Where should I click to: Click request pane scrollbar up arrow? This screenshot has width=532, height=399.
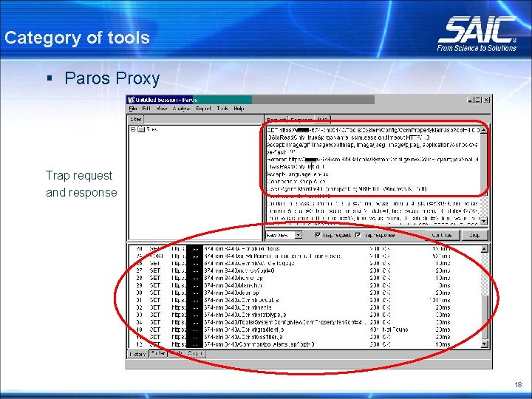tap(484, 130)
